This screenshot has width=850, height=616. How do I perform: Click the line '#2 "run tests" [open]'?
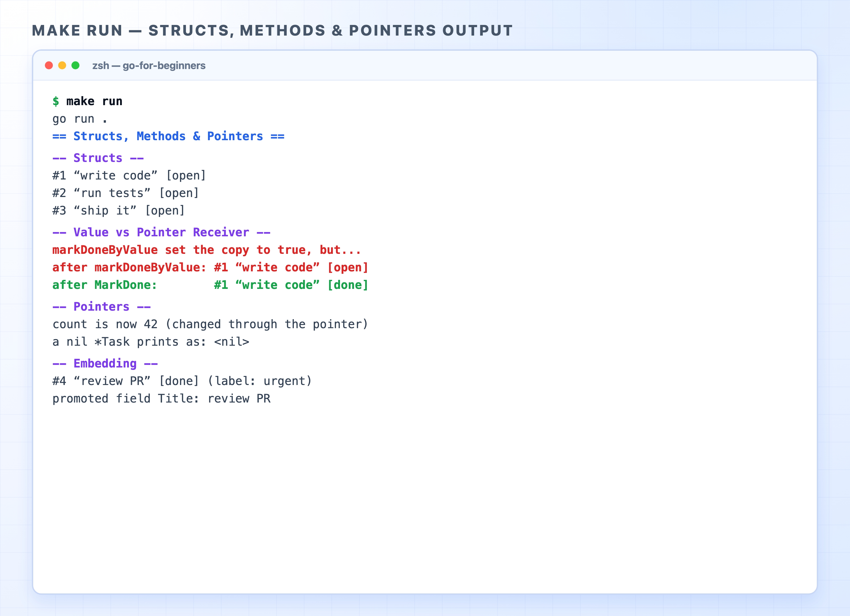point(126,193)
